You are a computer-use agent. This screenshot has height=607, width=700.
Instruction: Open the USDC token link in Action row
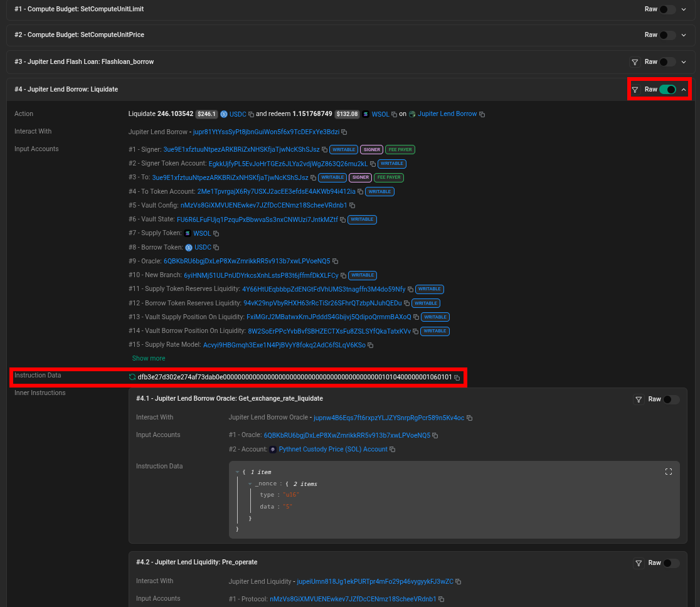[238, 114]
